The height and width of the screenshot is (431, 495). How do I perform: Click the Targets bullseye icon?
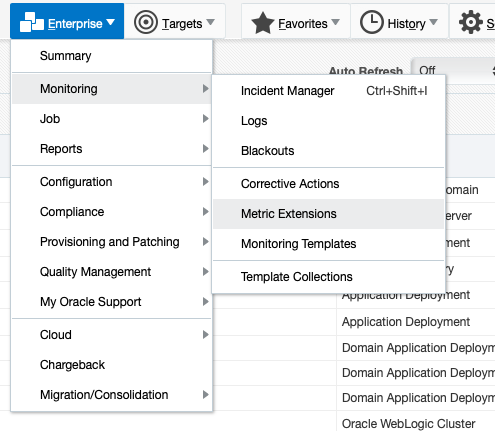(x=146, y=22)
